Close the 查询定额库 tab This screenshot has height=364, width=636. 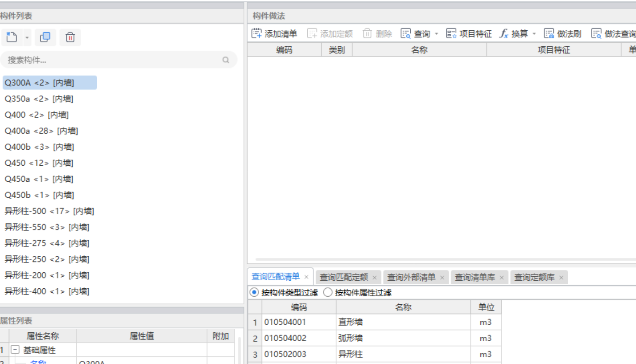(x=561, y=278)
